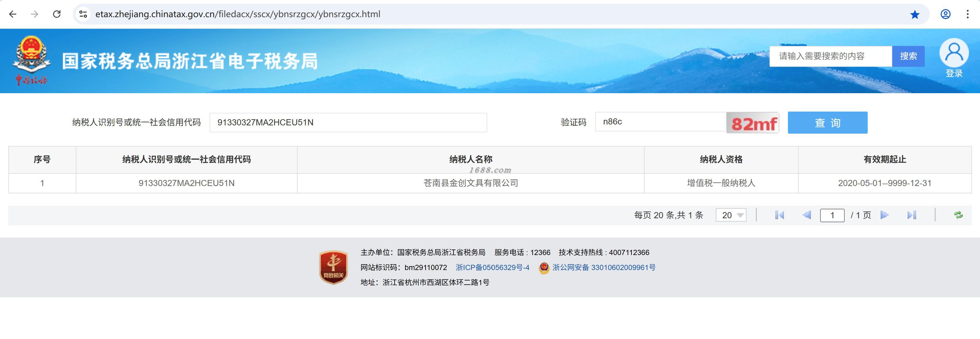
Task: Jump to the last page of results
Action: (912, 215)
